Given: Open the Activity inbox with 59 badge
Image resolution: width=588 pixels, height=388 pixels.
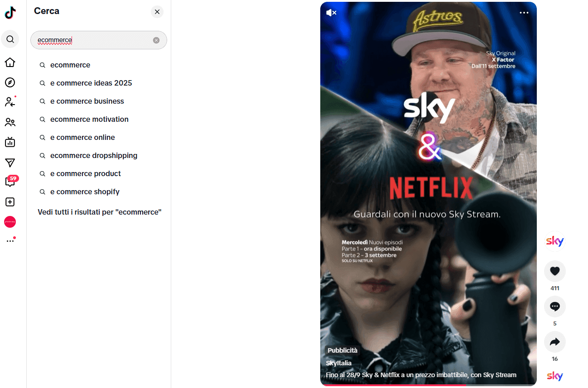Looking at the screenshot, I should 11,182.
